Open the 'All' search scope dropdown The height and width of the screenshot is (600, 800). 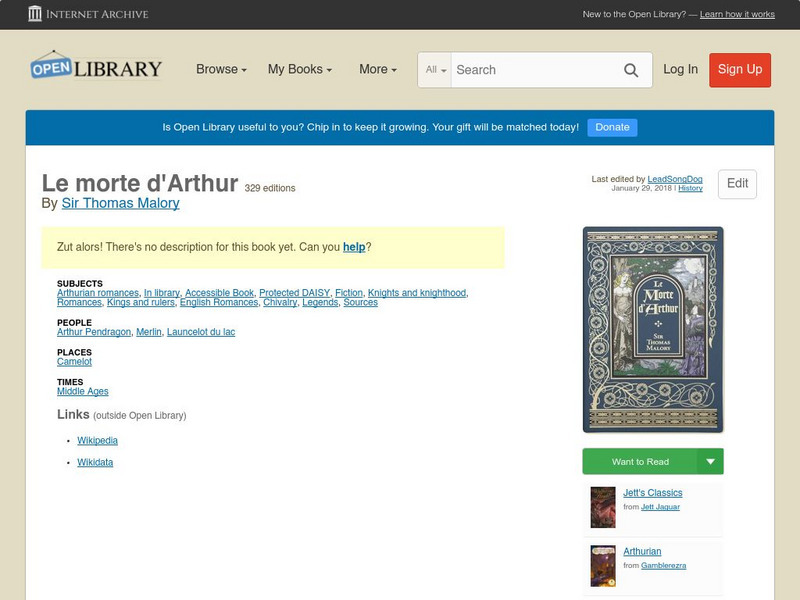pyautogui.click(x=434, y=70)
